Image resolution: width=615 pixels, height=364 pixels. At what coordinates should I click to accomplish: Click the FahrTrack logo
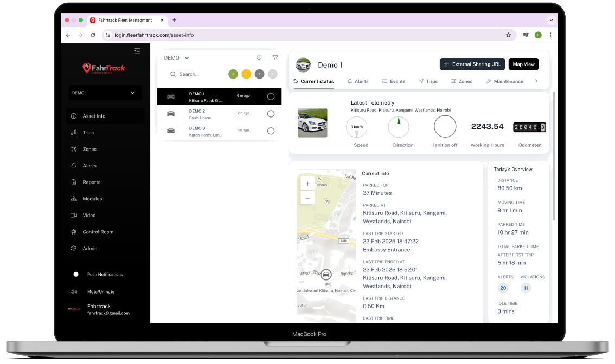[104, 68]
